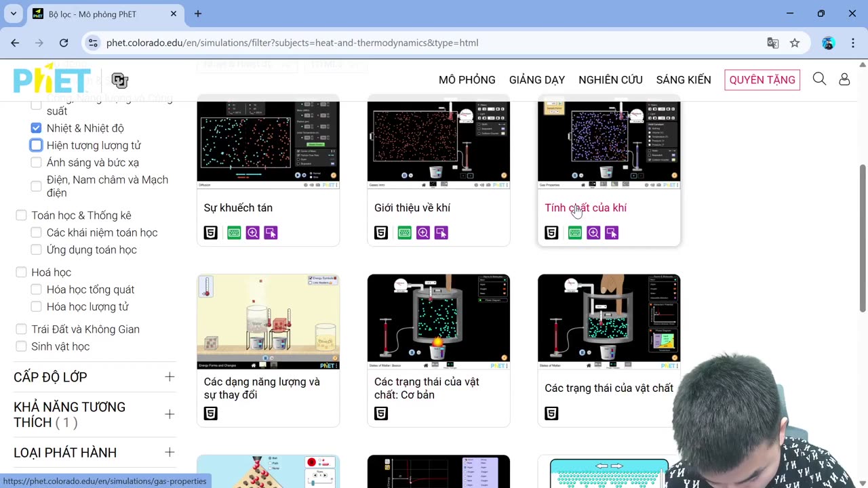
Task: Click the PhET logo
Action: [x=52, y=79]
